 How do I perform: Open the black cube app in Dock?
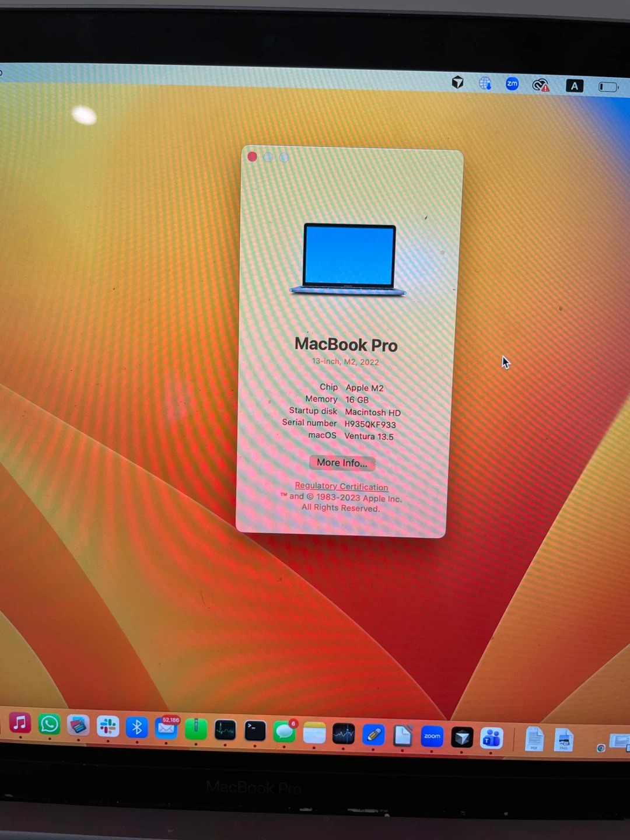point(462,737)
